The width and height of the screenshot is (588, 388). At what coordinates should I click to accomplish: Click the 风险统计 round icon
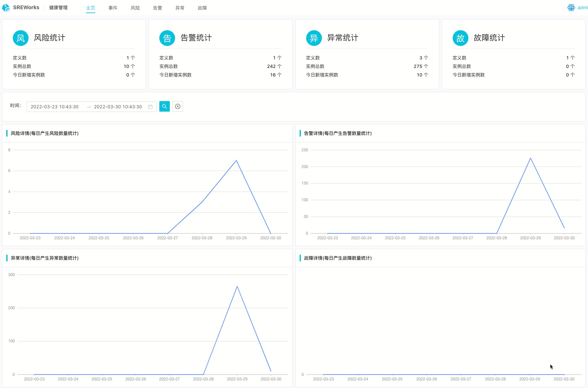pos(21,38)
